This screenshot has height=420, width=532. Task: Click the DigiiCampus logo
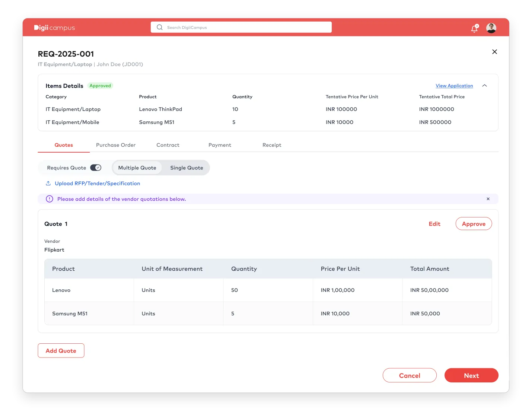54,28
